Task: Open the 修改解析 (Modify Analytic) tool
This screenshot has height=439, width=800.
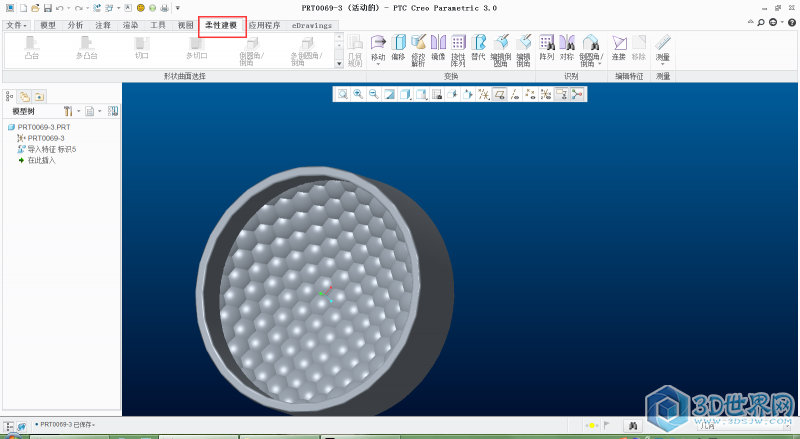Action: pos(418,50)
